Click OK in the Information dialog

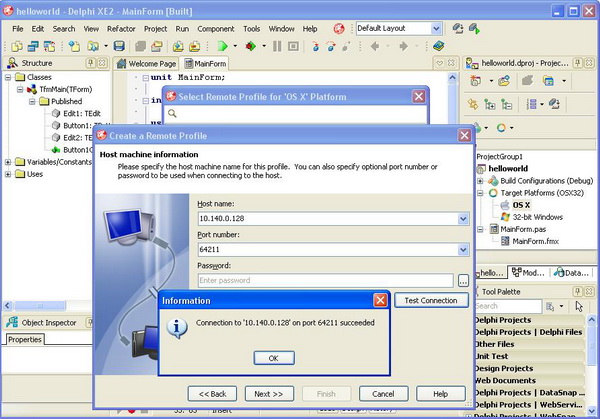[x=274, y=358]
